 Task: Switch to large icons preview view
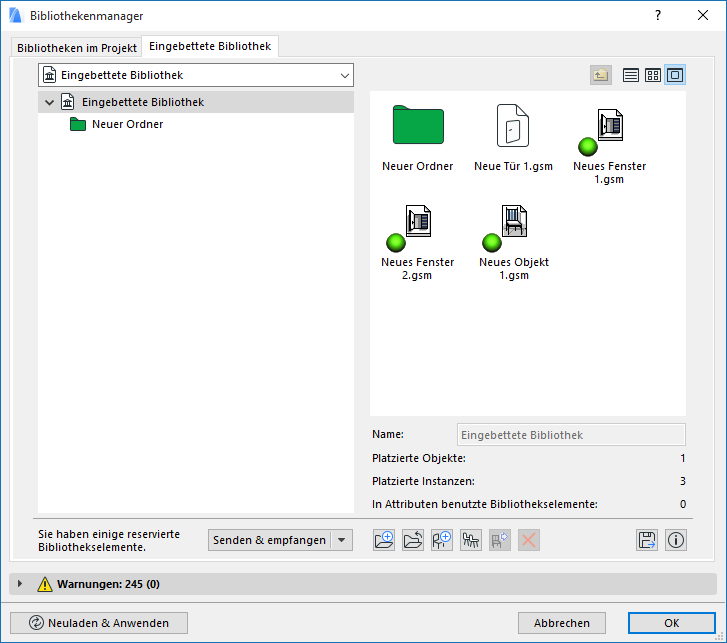click(675, 75)
